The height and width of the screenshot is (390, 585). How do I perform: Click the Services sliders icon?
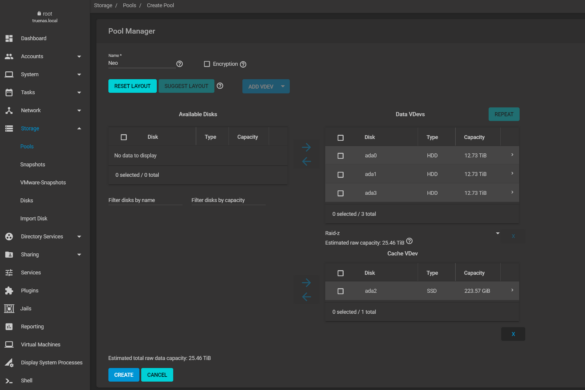[9, 272]
